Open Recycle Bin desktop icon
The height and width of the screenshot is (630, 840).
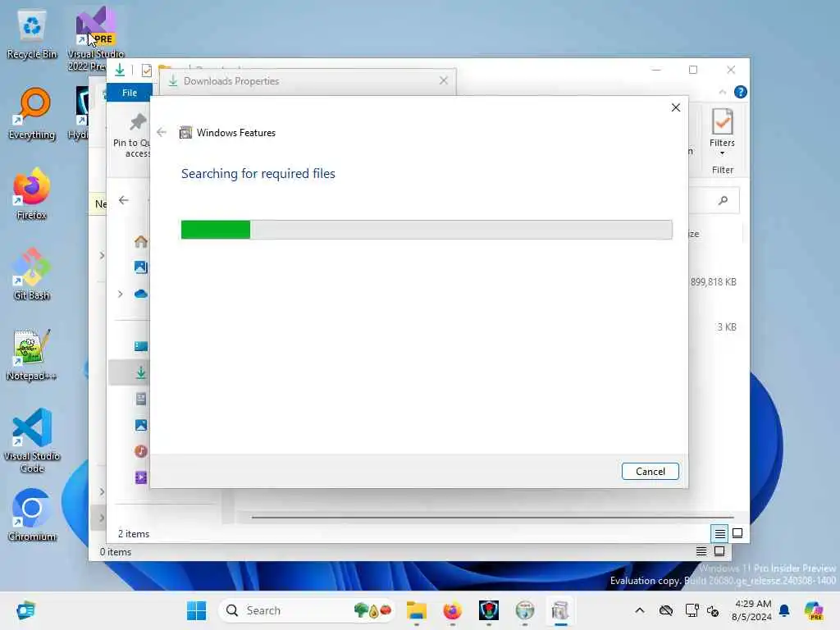[x=32, y=34]
